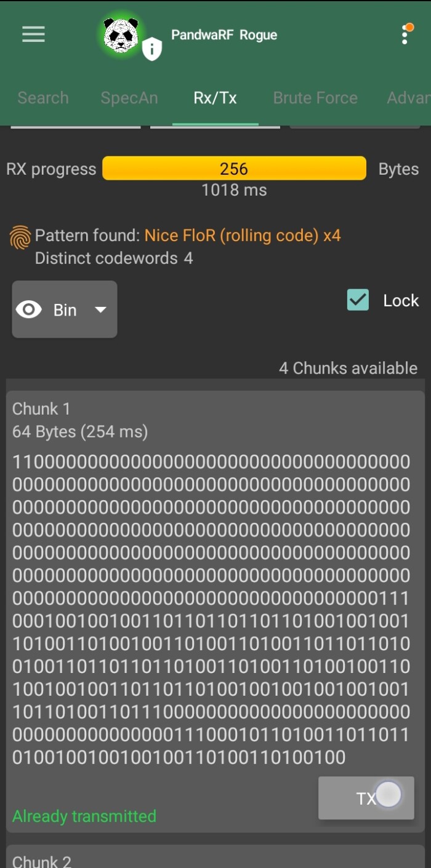Open the three-dot overflow menu
The height and width of the screenshot is (868, 431).
click(x=405, y=35)
